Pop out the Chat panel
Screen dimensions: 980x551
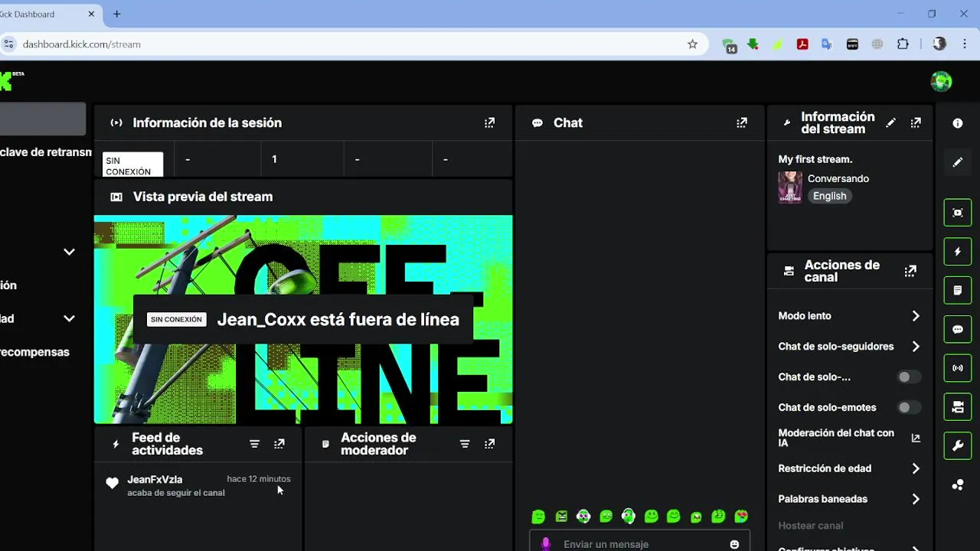(x=742, y=122)
